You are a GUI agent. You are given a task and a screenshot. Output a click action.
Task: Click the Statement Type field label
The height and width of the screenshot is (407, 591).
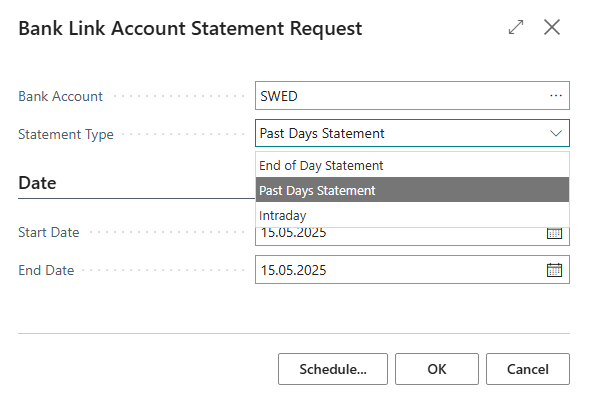point(66,135)
